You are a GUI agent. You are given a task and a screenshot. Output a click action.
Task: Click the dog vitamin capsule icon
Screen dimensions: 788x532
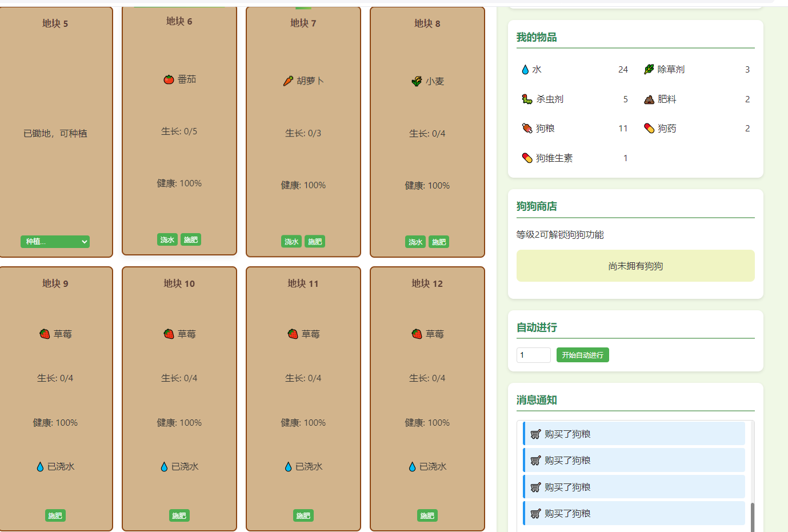[x=527, y=158]
